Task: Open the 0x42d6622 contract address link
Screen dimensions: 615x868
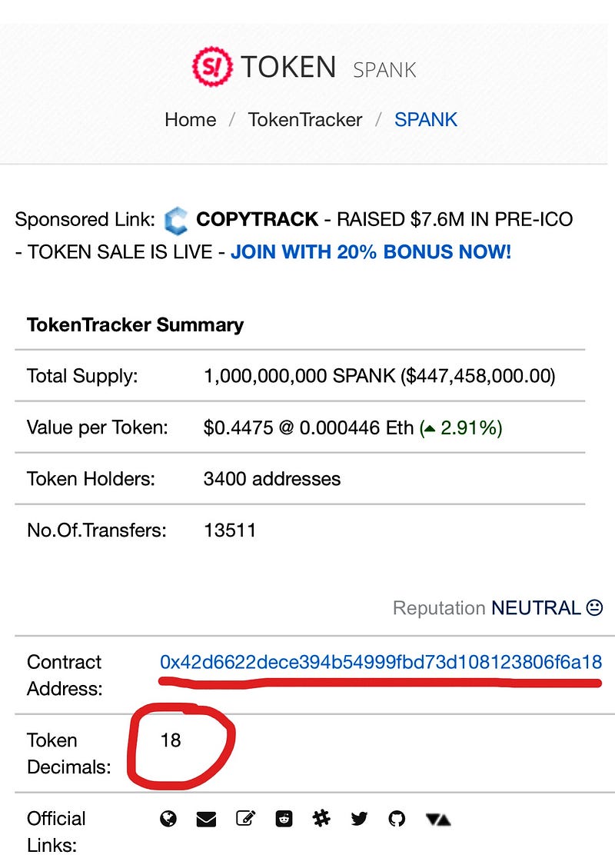Action: pos(381,662)
